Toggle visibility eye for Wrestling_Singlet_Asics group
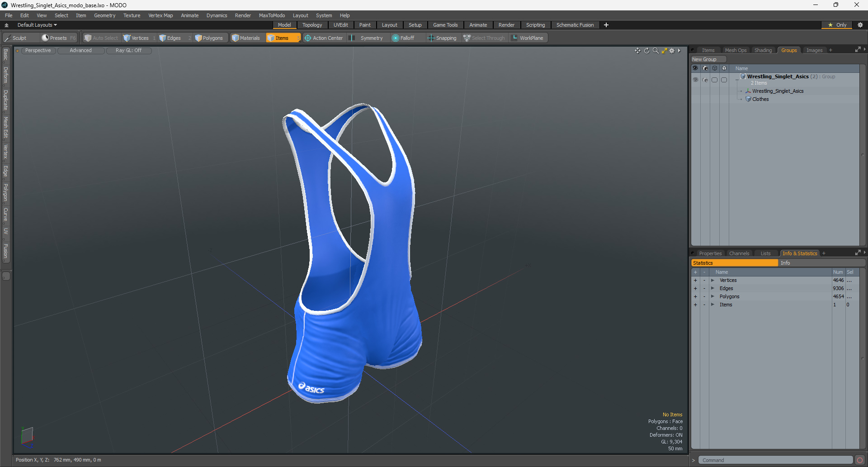The height and width of the screenshot is (467, 868). (x=695, y=80)
